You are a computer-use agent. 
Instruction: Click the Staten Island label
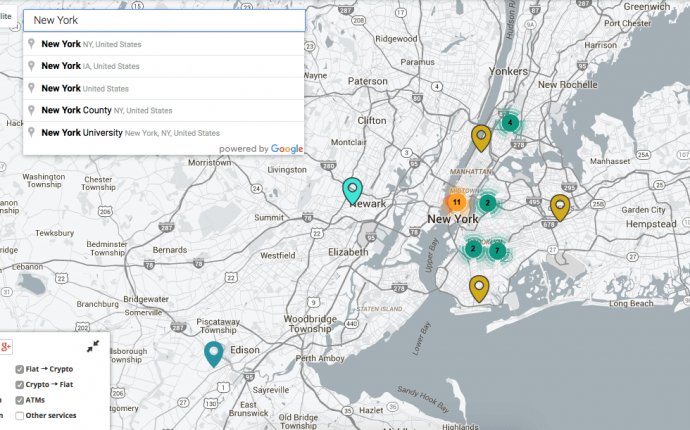379,309
